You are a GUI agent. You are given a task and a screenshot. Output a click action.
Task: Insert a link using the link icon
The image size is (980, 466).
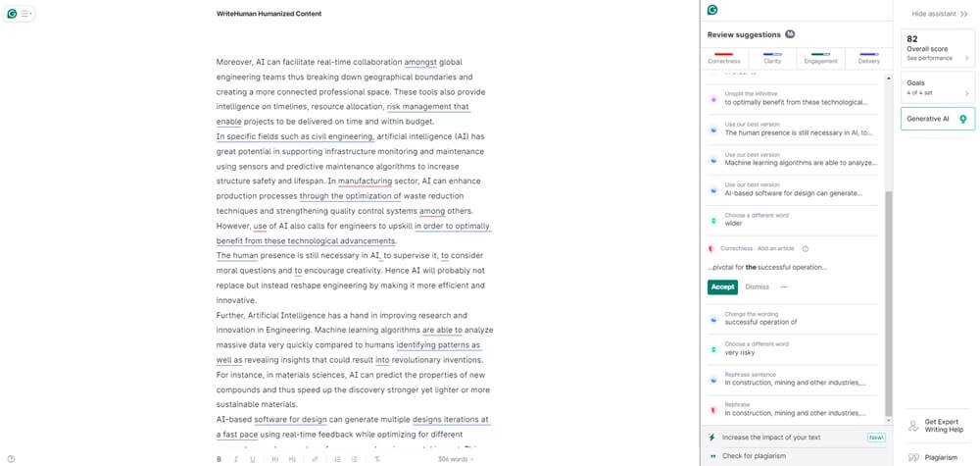(x=315, y=458)
